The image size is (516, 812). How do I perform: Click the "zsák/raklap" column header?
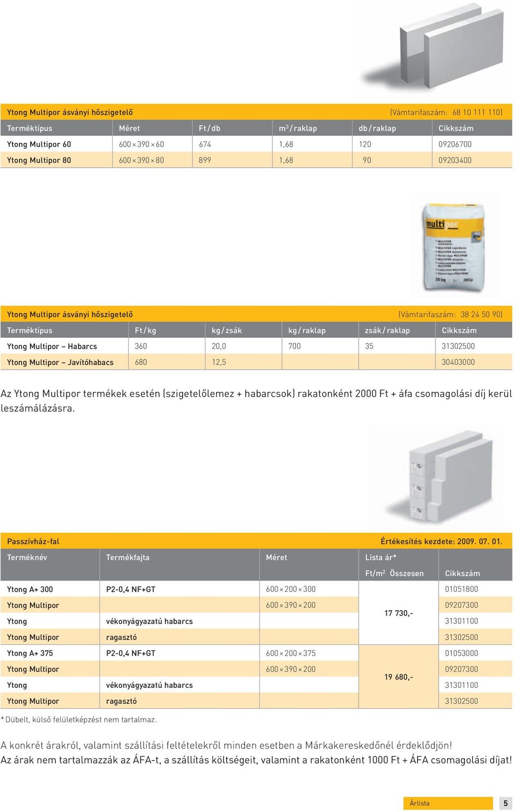point(388,330)
